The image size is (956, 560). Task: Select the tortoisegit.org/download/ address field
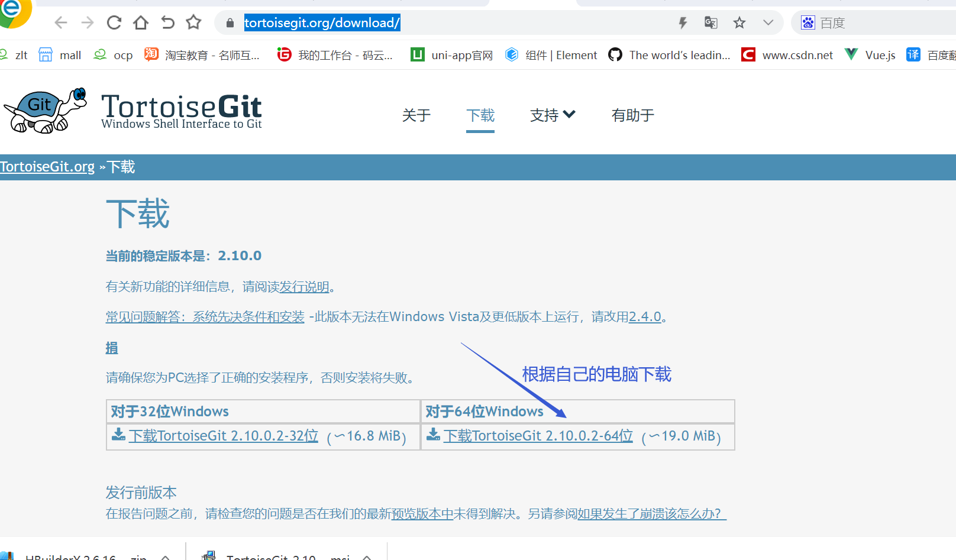(322, 23)
